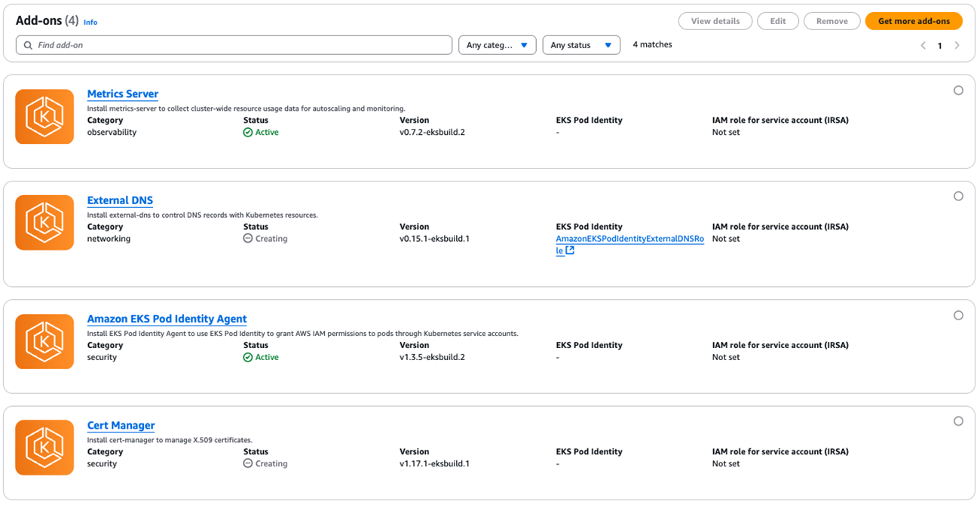Open the Any status dropdown

[x=580, y=44]
